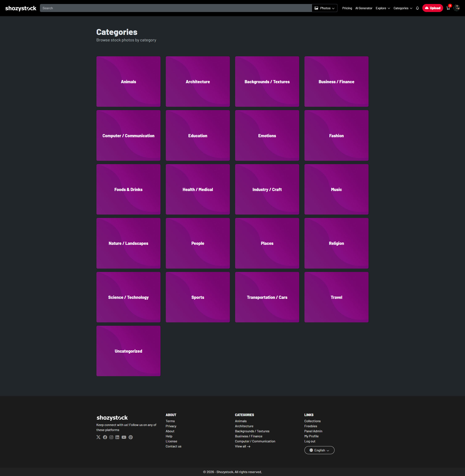
Task: Open the Pinterest social icon
Action: click(131, 437)
